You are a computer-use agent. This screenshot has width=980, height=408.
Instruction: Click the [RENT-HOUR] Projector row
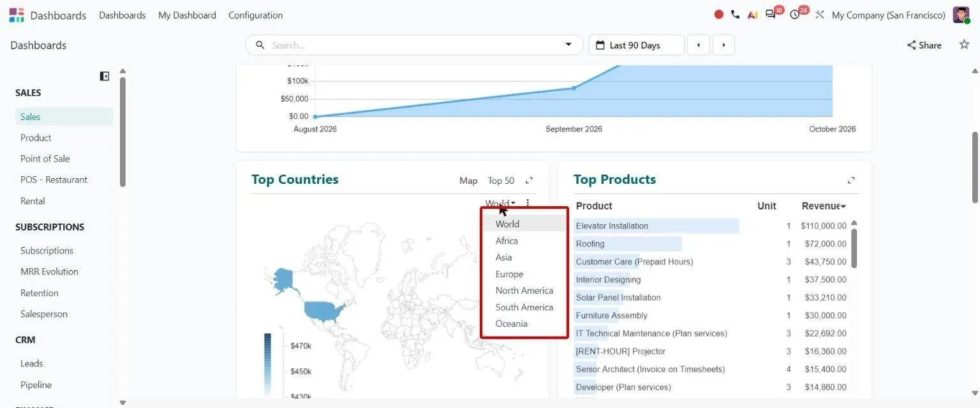click(711, 351)
